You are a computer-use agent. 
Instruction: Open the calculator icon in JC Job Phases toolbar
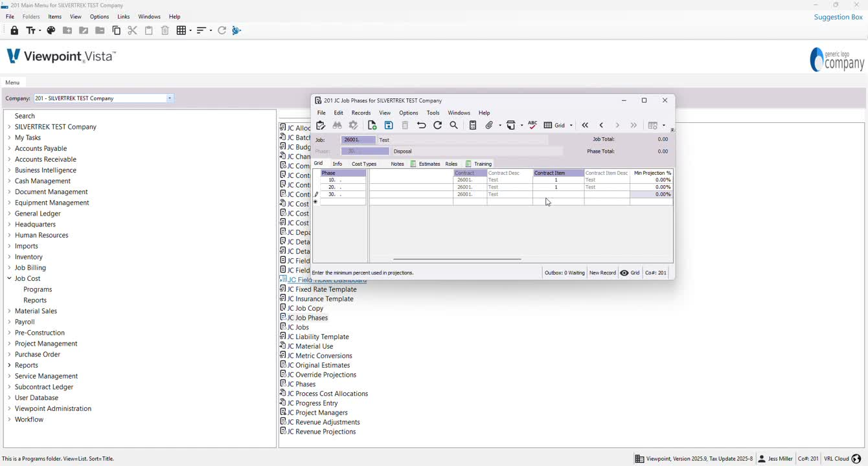(x=473, y=126)
